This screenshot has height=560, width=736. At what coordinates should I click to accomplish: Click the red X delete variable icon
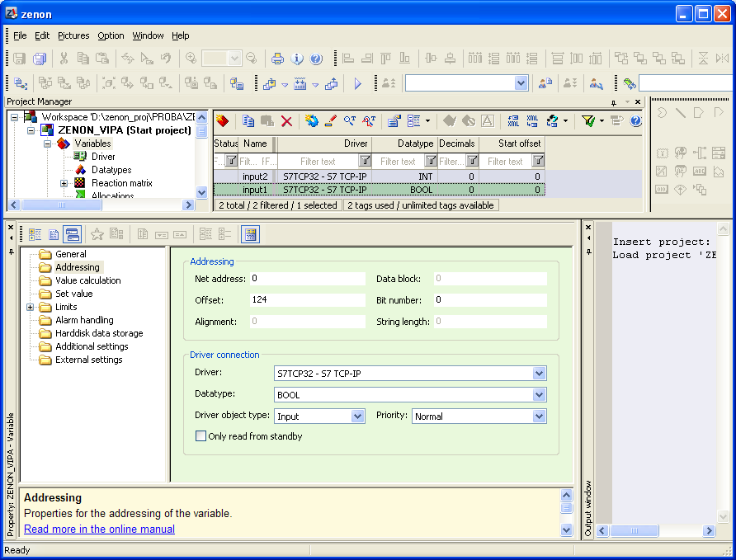click(286, 121)
